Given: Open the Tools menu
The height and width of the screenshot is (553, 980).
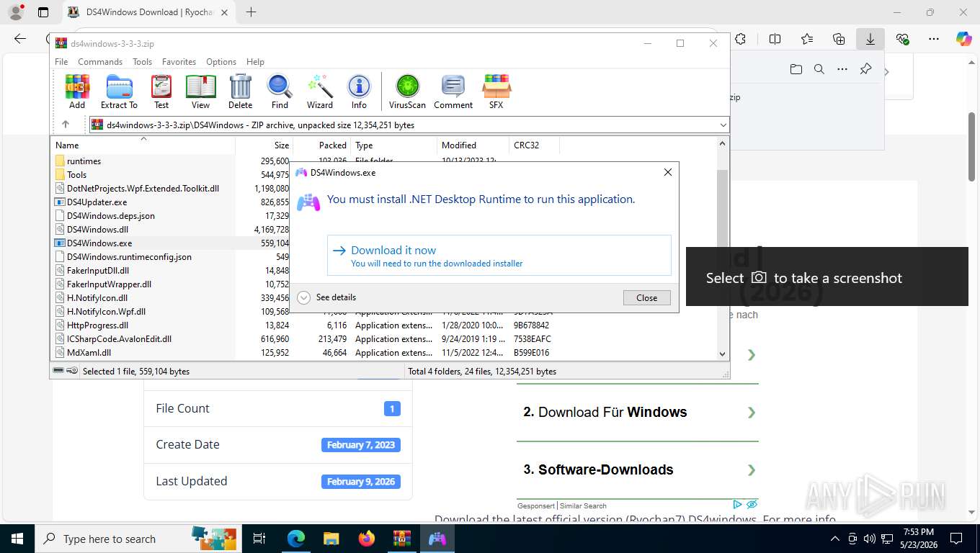Looking at the screenshot, I should [x=142, y=62].
